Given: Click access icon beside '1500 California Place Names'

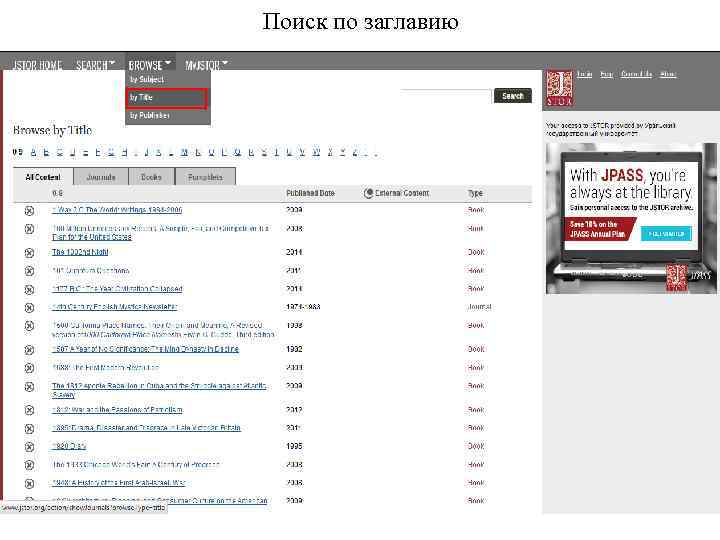Looking at the screenshot, I should [x=29, y=326].
